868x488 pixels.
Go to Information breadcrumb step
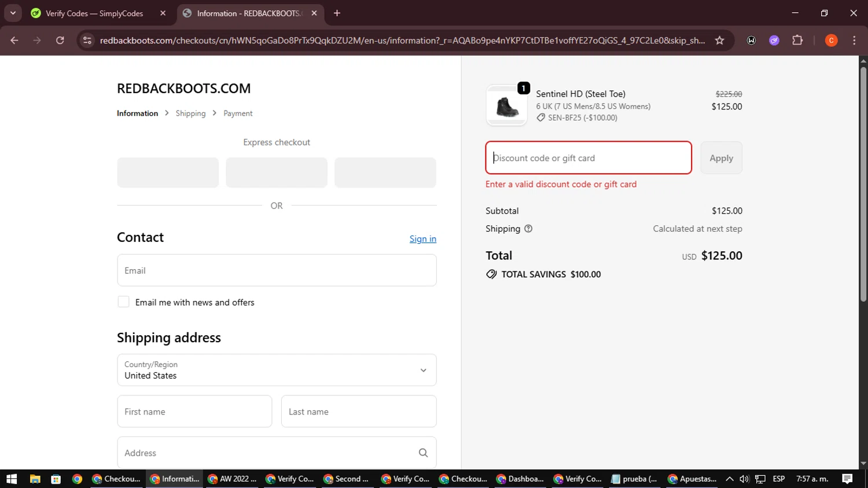[137, 113]
